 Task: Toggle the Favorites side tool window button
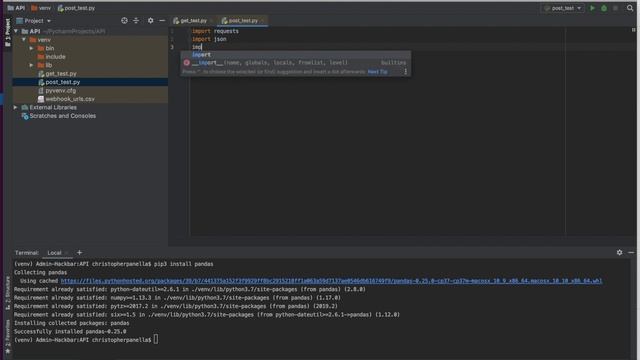pos(7,336)
